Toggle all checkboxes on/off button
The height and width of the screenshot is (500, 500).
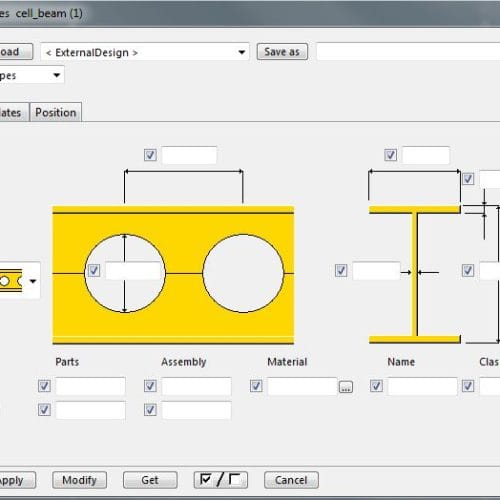tap(220, 480)
